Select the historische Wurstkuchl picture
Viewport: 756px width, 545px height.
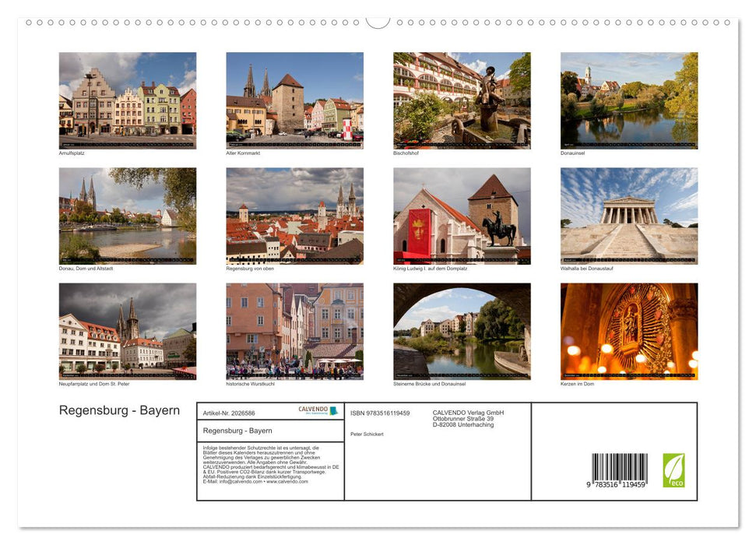click(294, 332)
